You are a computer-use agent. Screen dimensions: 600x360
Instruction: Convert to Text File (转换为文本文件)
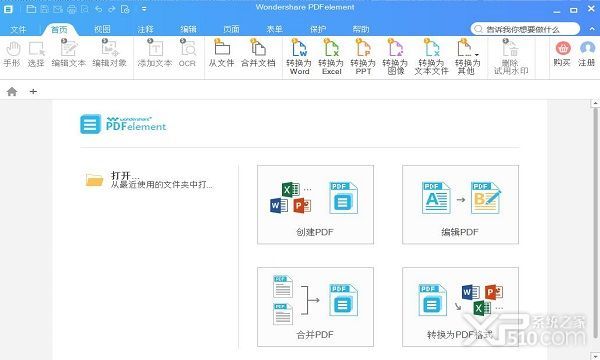tap(431, 57)
